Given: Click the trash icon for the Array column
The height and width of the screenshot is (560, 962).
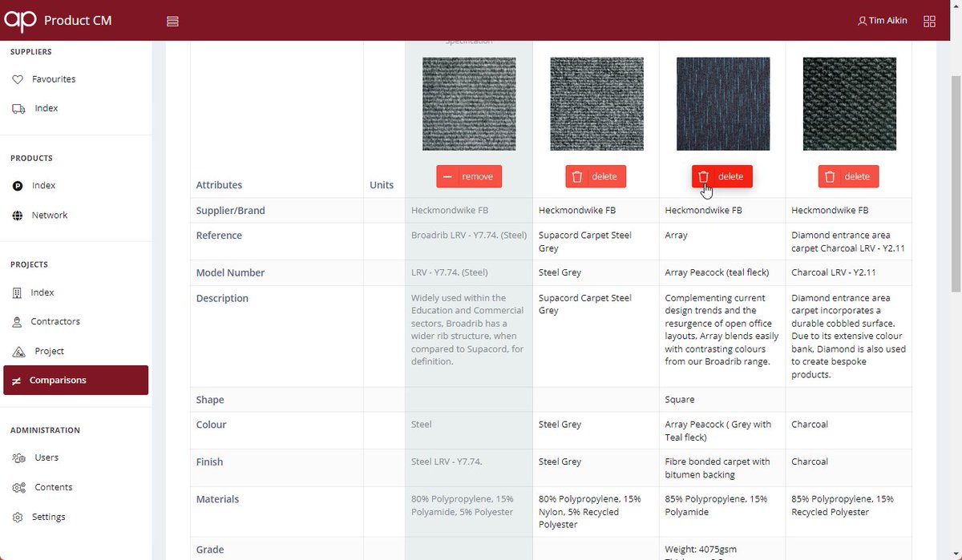Looking at the screenshot, I should (703, 177).
